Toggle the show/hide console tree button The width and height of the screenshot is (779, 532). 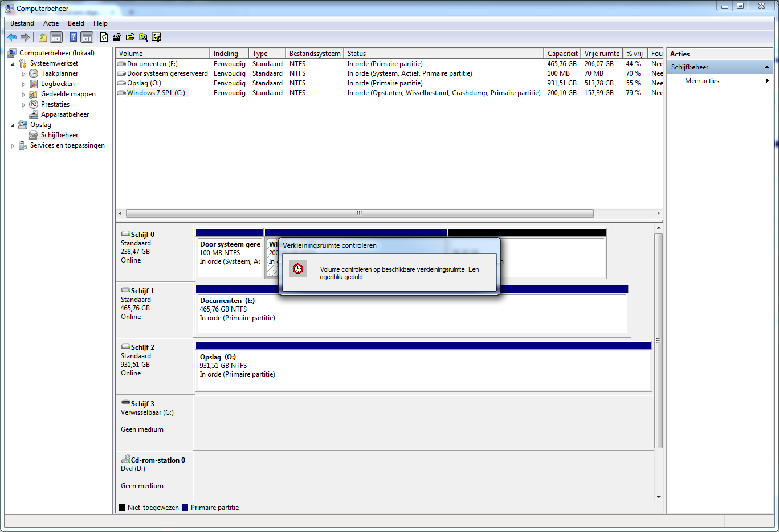point(56,37)
